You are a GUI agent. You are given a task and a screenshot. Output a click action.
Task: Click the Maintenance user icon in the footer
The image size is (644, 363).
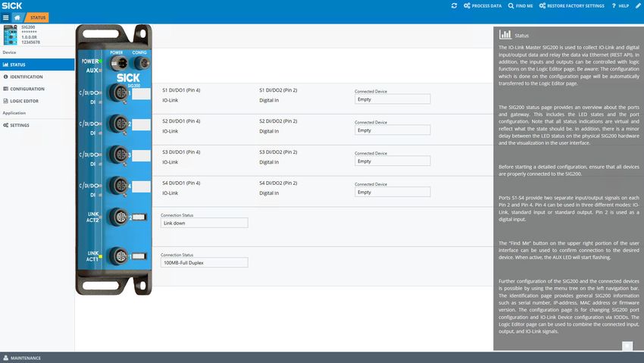(x=6, y=358)
